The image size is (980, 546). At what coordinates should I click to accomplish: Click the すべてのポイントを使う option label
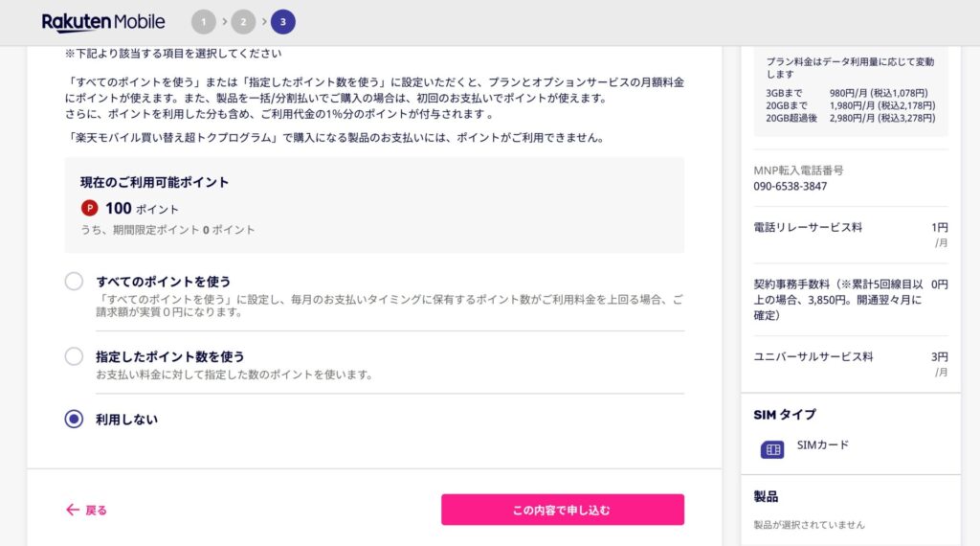pyautogui.click(x=164, y=282)
